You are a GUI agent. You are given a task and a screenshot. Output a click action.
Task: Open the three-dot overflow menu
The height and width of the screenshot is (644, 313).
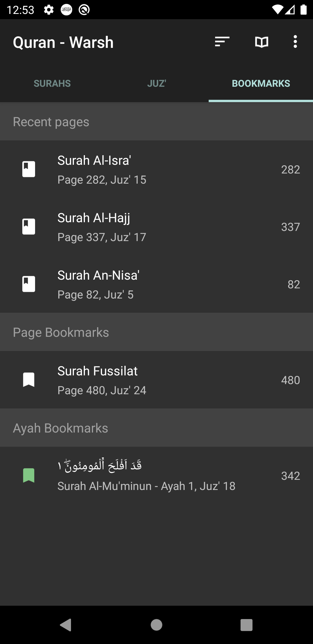click(x=295, y=42)
